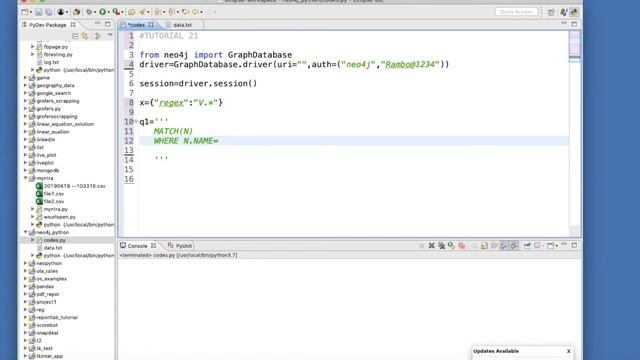
Task: Click the Back navigation arrow icon
Action: [x=196, y=12]
